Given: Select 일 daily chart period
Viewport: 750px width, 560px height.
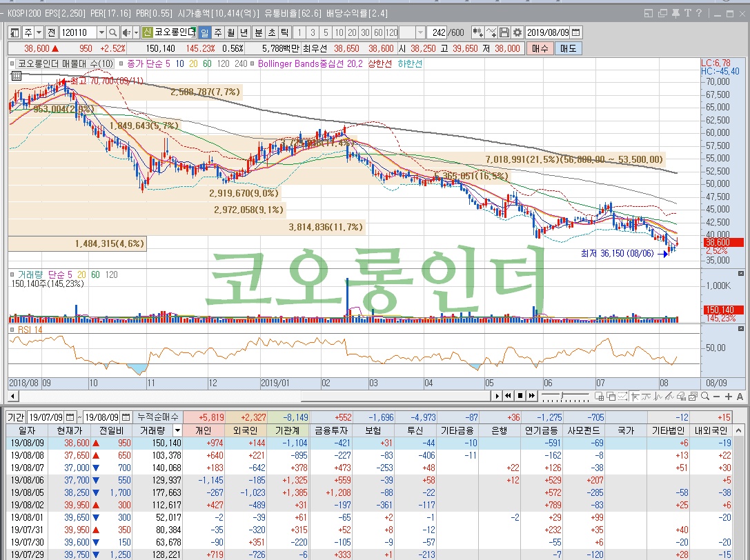Looking at the screenshot, I should click(x=205, y=32).
